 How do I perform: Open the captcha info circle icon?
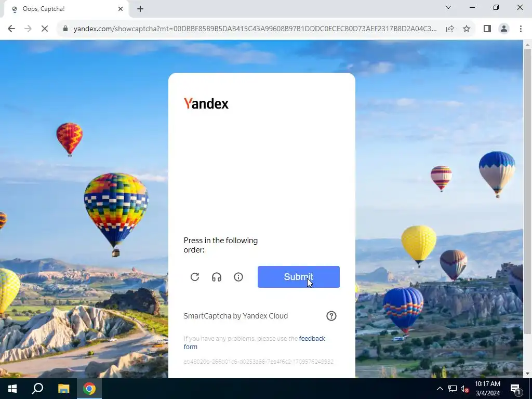pyautogui.click(x=238, y=277)
